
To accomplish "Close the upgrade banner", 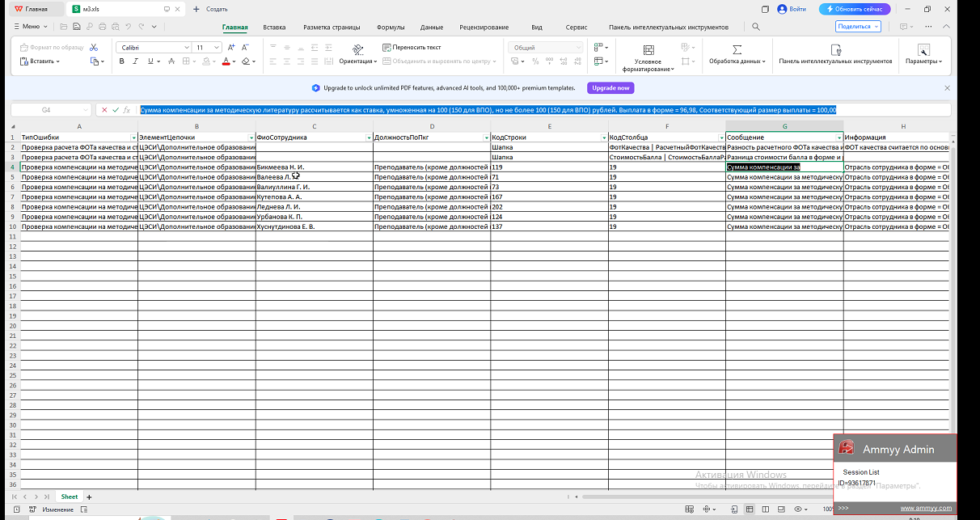I will 947,87.
